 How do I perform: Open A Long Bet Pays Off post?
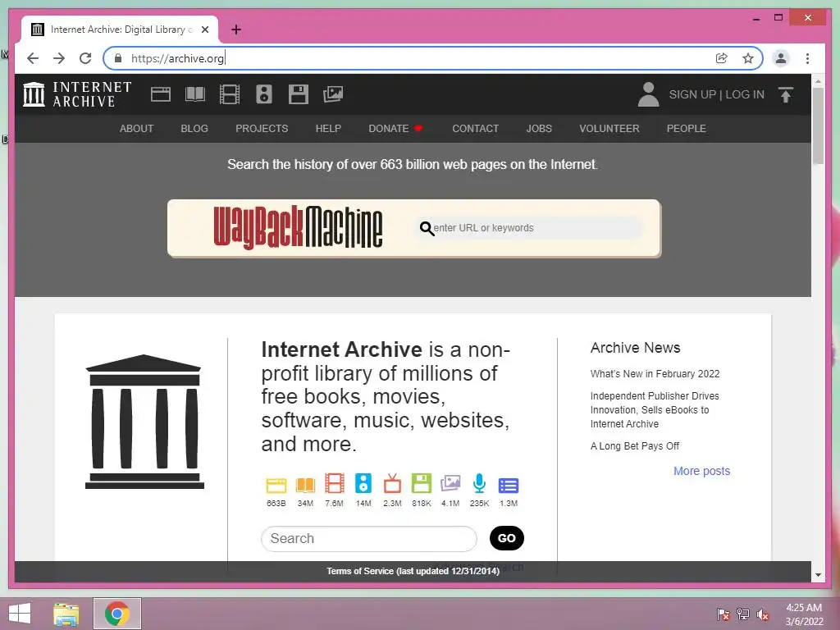(x=635, y=445)
